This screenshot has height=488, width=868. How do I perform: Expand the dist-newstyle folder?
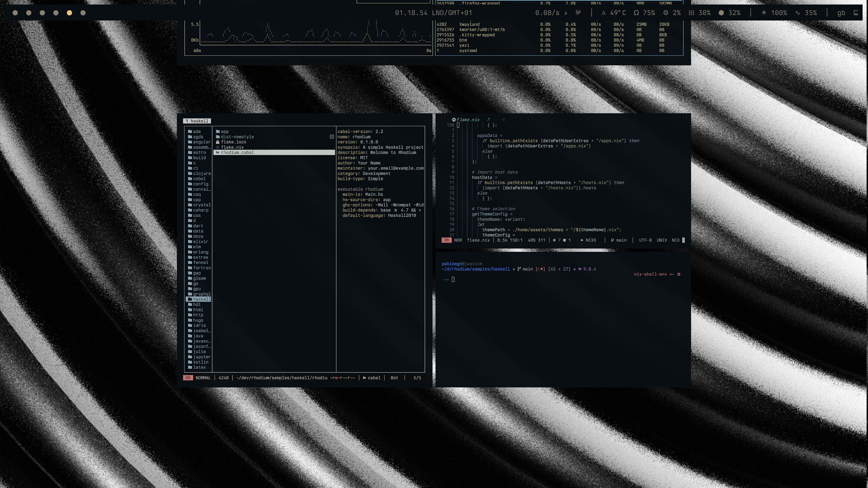click(x=237, y=137)
